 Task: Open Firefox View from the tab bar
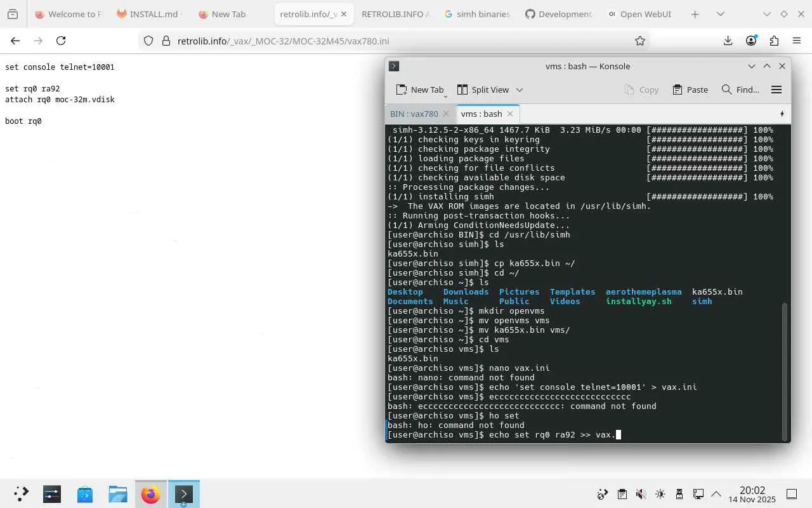point(13,14)
